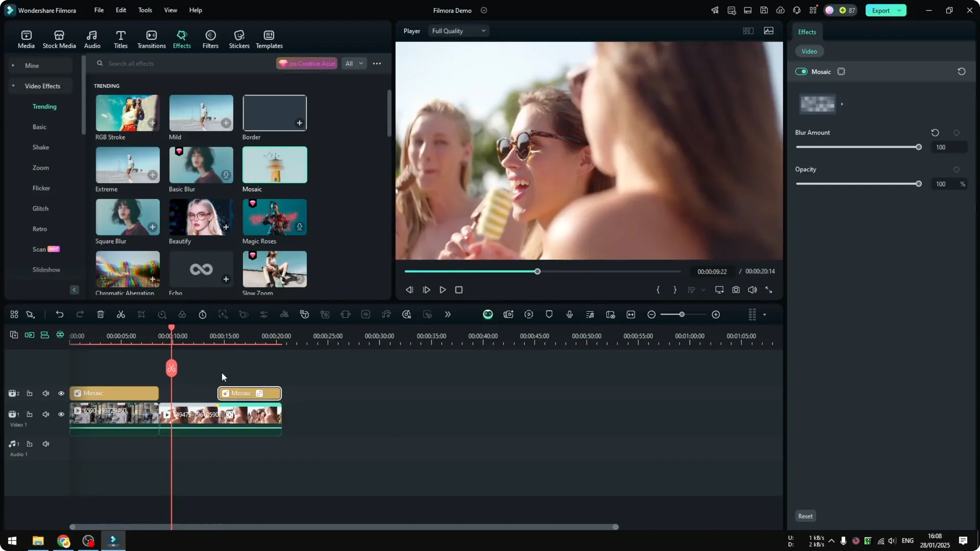The image size is (980, 551).
Task: Click the Reset button in the Effects panel
Action: [805, 516]
